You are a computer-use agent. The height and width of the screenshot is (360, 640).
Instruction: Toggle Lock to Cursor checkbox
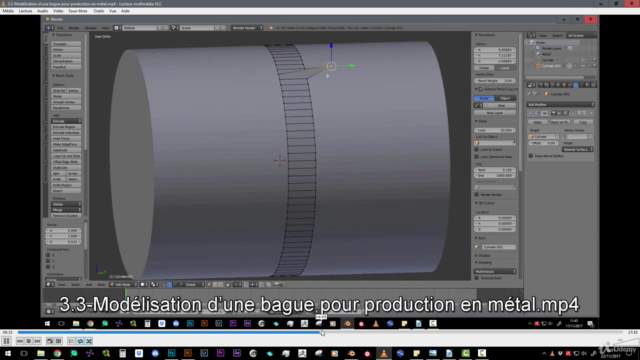477,149
